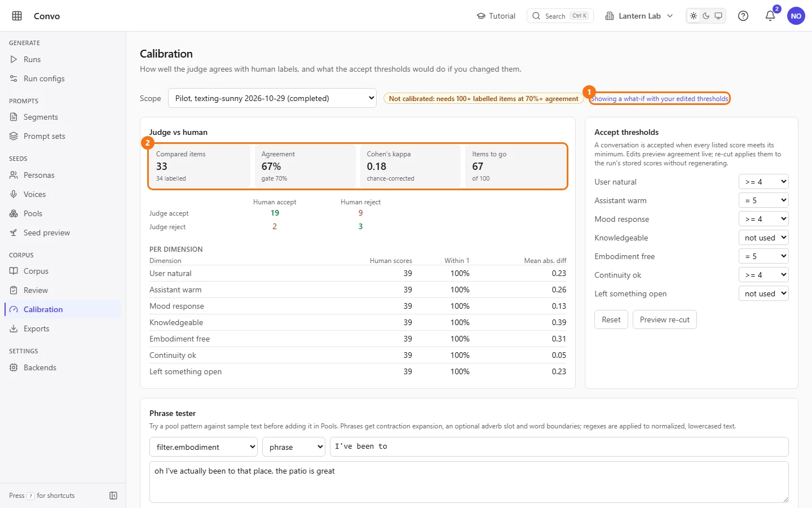The image size is (812, 508).
Task: Change the Mood response threshold dropdown
Action: point(764,219)
